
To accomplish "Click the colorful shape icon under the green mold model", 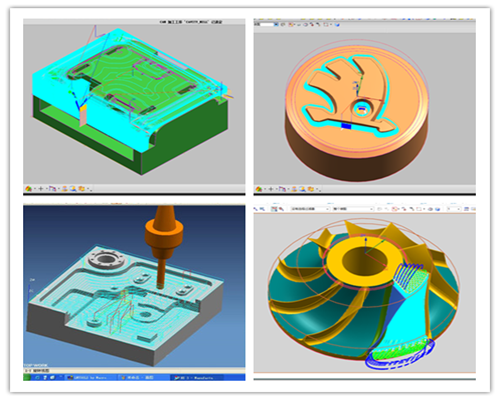I will [x=29, y=189].
